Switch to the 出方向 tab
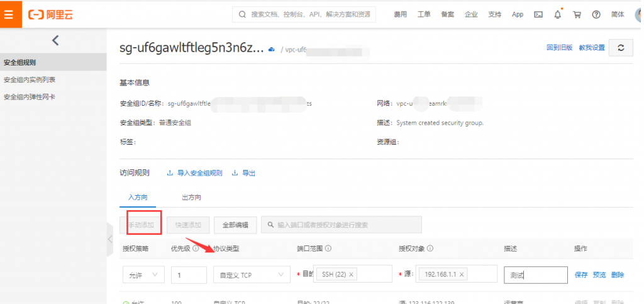Image resolution: width=644 pixels, height=304 pixels. tap(191, 198)
